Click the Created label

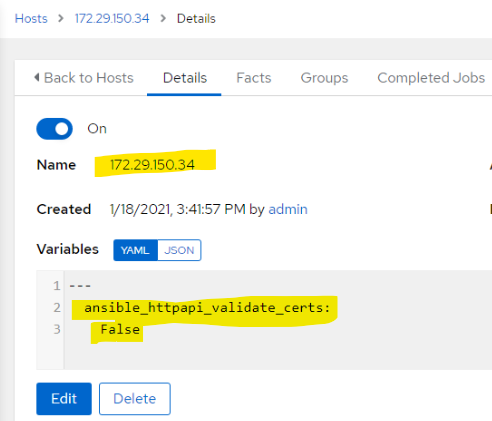(64, 209)
